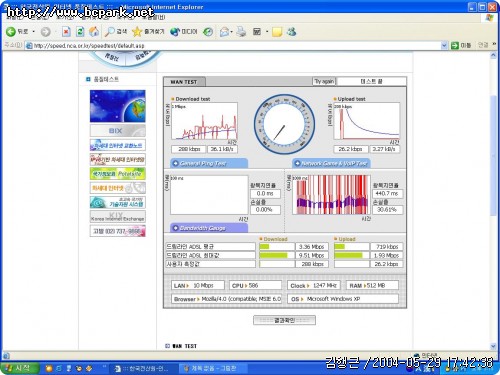Click the Try again button
This screenshot has width=500, height=375.
(x=324, y=81)
